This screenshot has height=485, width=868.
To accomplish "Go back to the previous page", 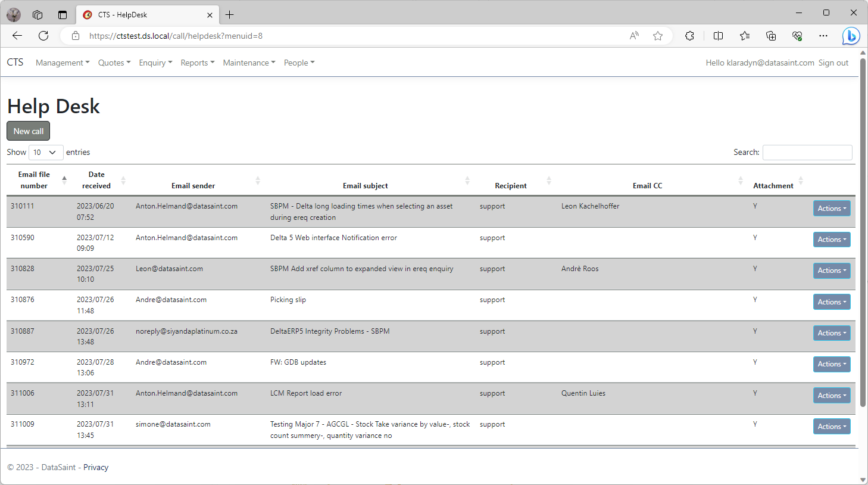I will [x=17, y=36].
